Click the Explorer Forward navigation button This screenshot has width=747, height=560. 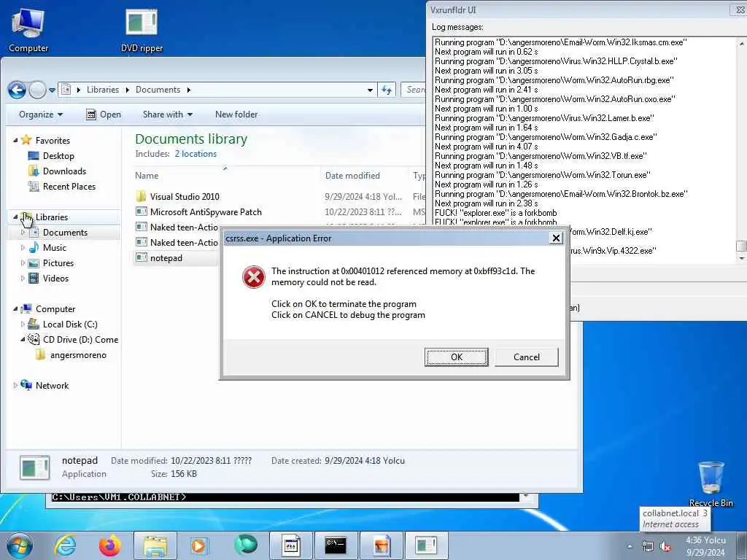[x=37, y=90]
